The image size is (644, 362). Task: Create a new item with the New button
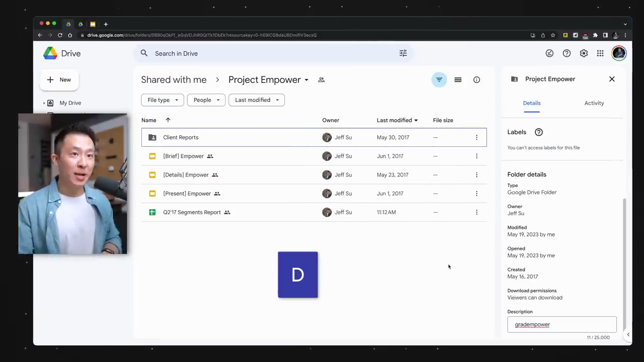pos(59,79)
